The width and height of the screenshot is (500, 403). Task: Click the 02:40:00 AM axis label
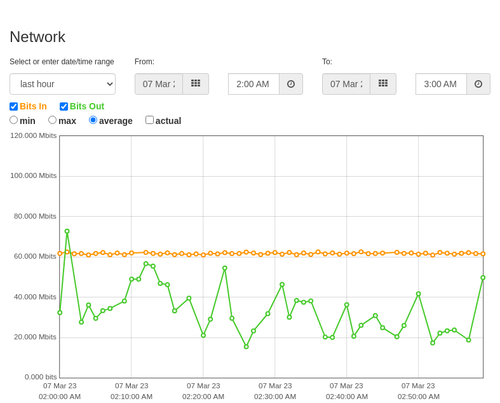[347, 397]
